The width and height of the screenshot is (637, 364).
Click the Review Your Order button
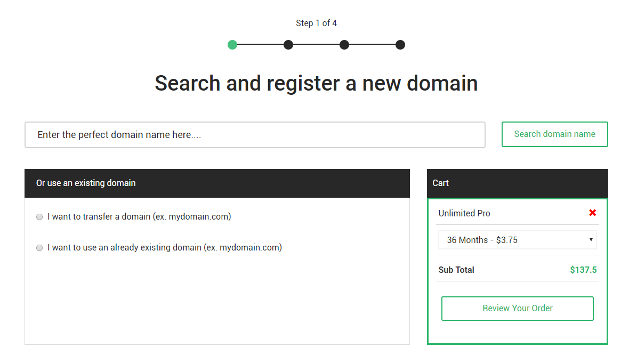[517, 309]
